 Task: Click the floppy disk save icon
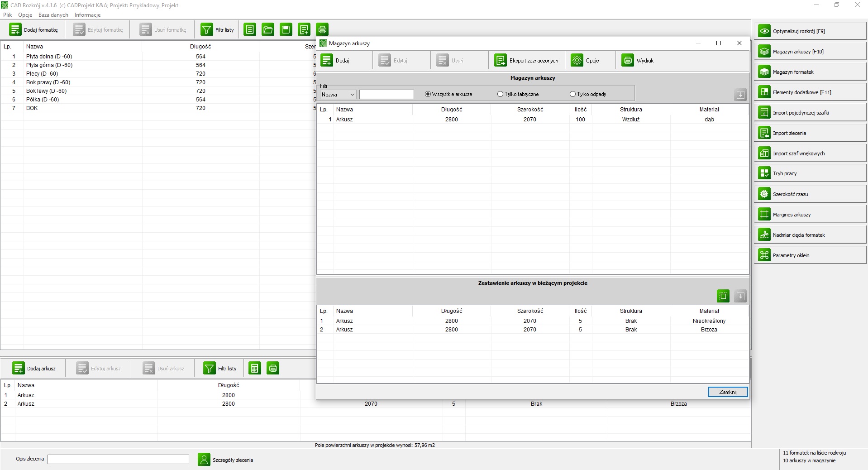286,30
